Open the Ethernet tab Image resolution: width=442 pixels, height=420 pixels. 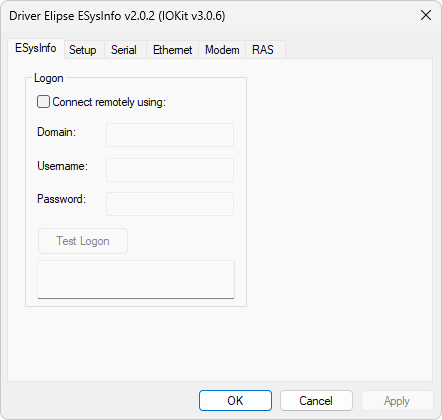coord(172,50)
